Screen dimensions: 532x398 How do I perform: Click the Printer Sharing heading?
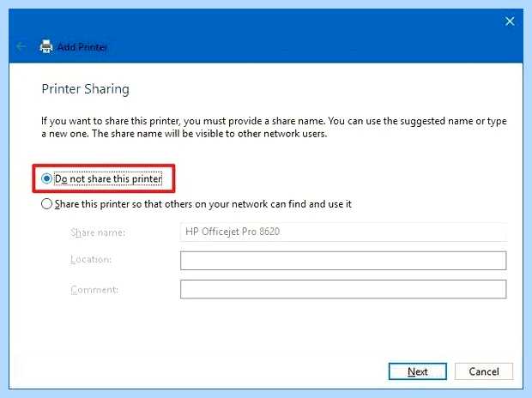[85, 89]
